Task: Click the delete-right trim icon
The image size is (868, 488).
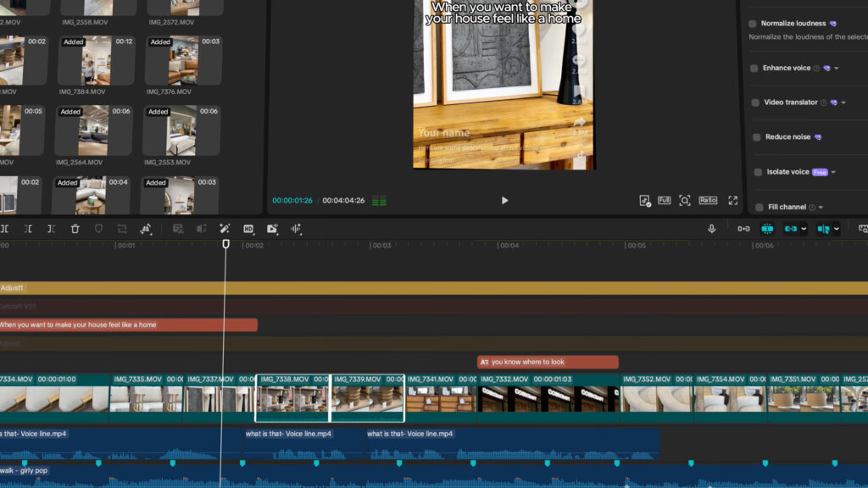Action: pyautogui.click(x=51, y=229)
